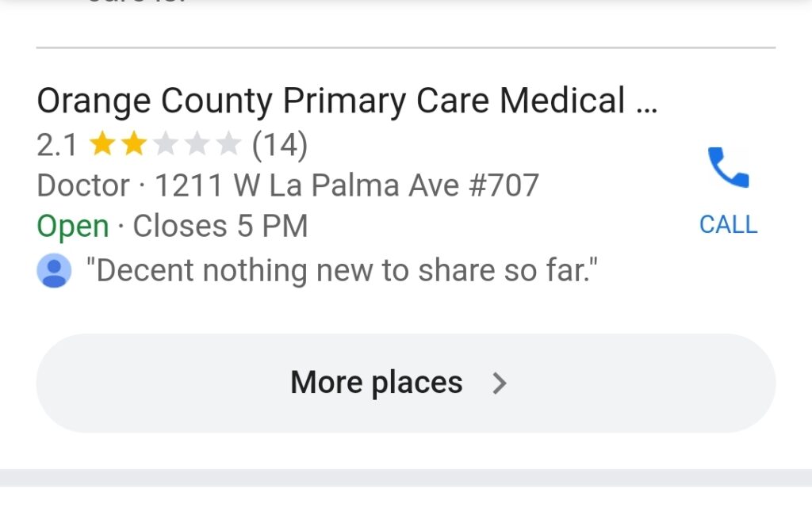This screenshot has height=511, width=812.
Task: Click the Closes 5 PM hours text
Action: coord(220,227)
